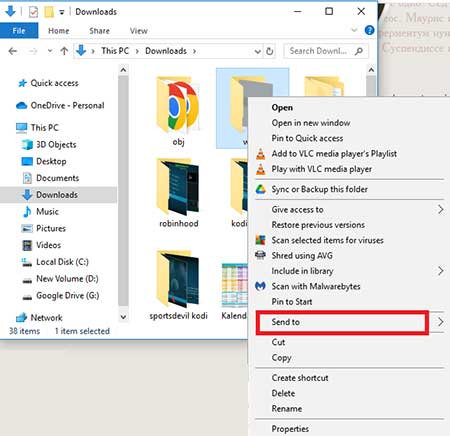Click the Pictures icon in sidebar

click(27, 228)
